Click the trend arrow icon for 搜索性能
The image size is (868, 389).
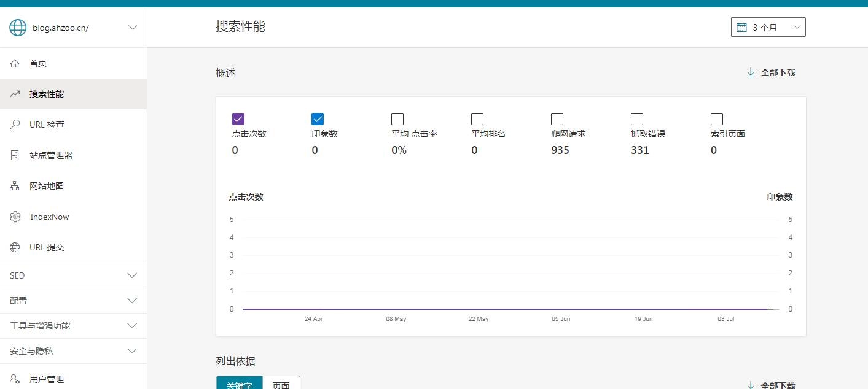tap(15, 94)
